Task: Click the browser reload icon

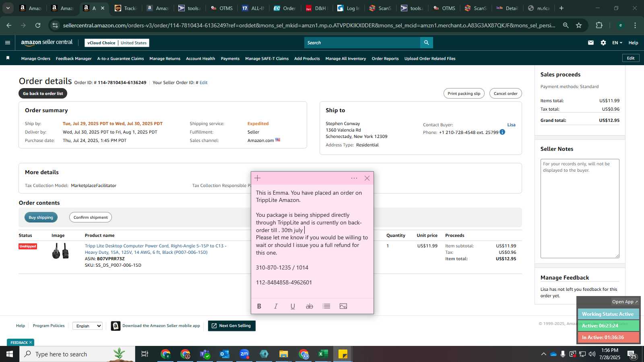Action: (38, 25)
